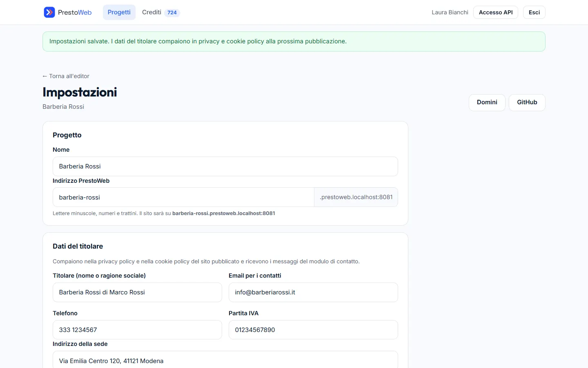The height and width of the screenshot is (368, 588).
Task: Open the Domini settings
Action: pos(487,102)
